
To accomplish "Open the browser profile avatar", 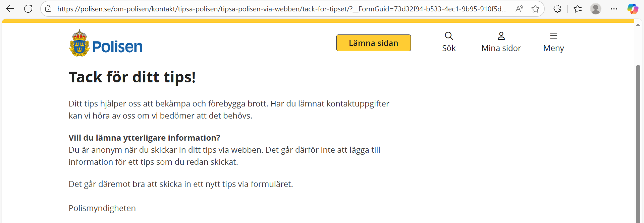I will (596, 9).
